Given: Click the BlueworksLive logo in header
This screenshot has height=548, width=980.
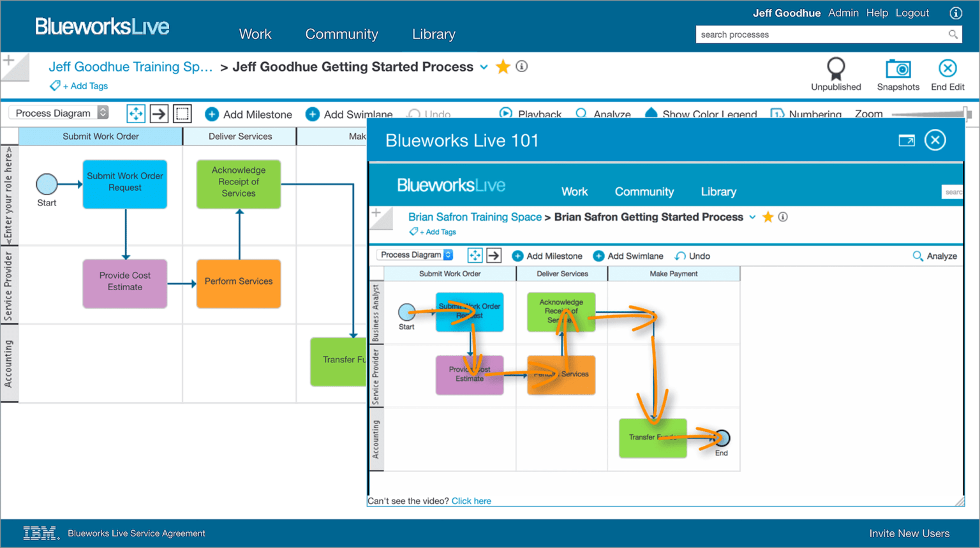Looking at the screenshot, I should click(x=102, y=27).
